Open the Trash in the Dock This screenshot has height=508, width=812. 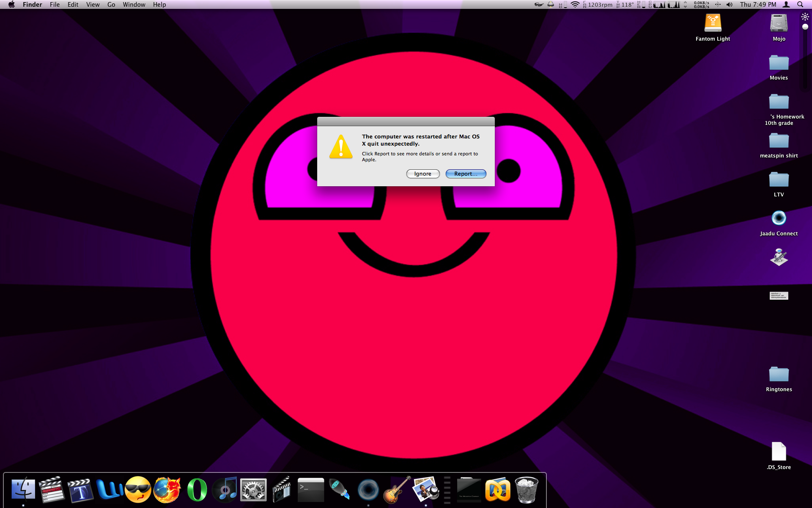point(527,490)
